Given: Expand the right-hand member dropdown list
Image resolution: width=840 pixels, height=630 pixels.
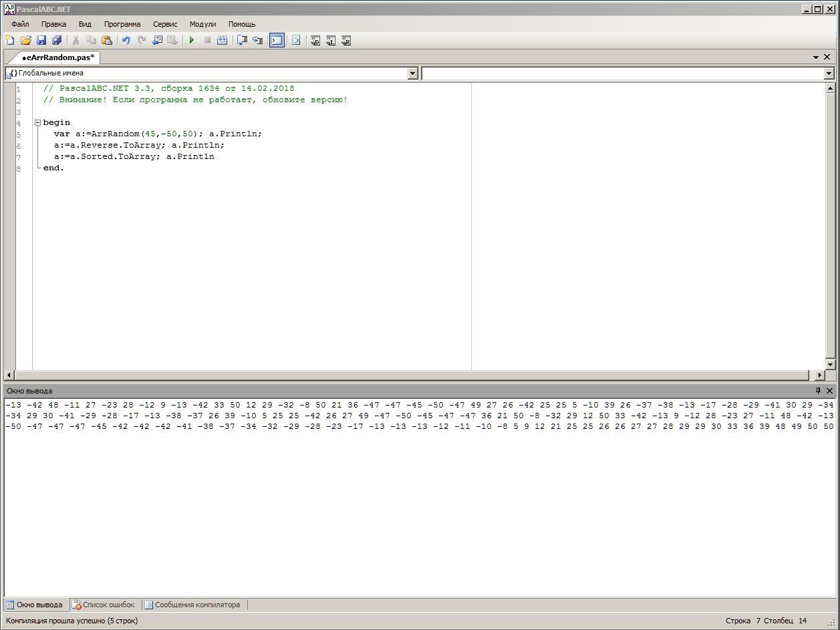Looking at the screenshot, I should (x=829, y=73).
